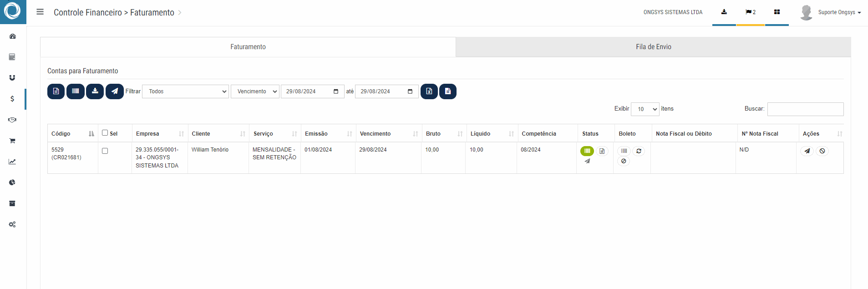
Task: Sort the table by Empresa column
Action: [160, 134]
